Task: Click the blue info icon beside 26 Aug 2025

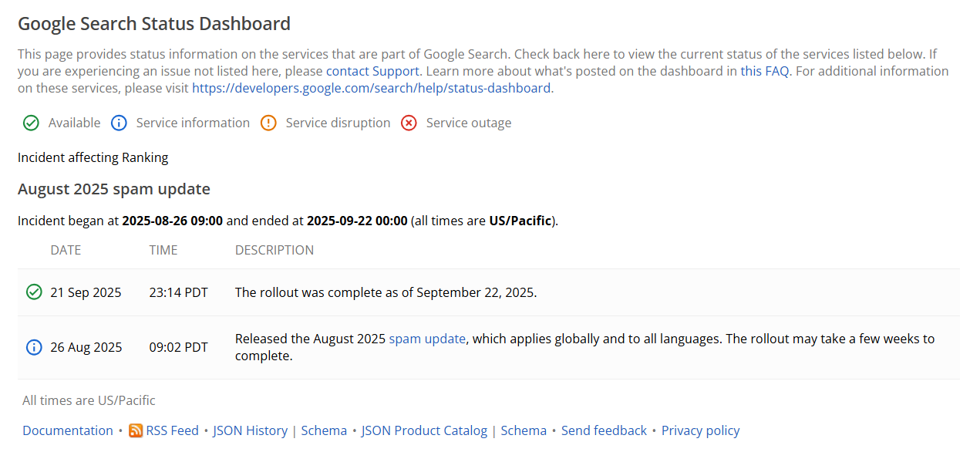Action: 34,347
